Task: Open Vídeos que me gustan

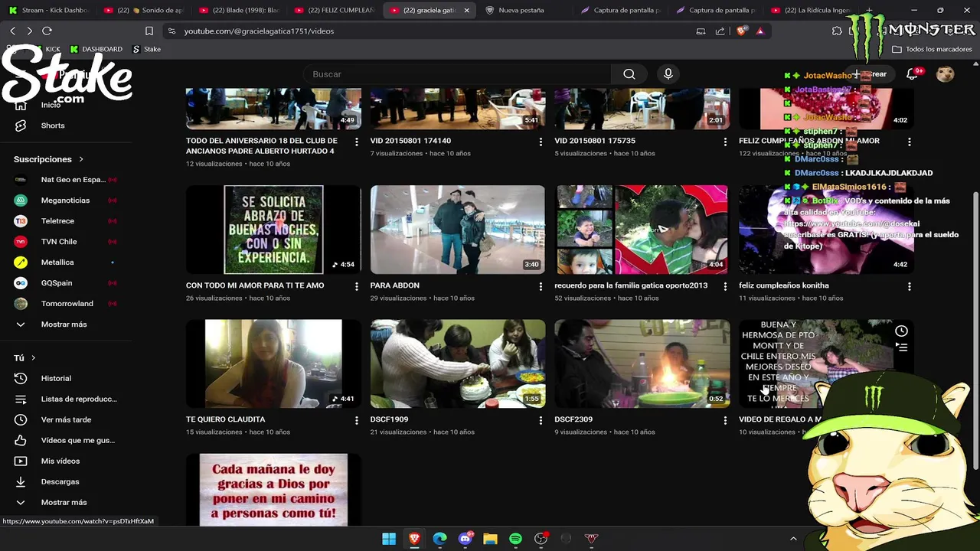Action: click(x=66, y=440)
